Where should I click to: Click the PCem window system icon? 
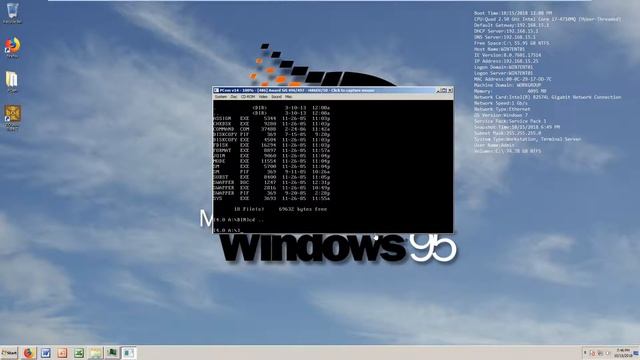pos(216,90)
